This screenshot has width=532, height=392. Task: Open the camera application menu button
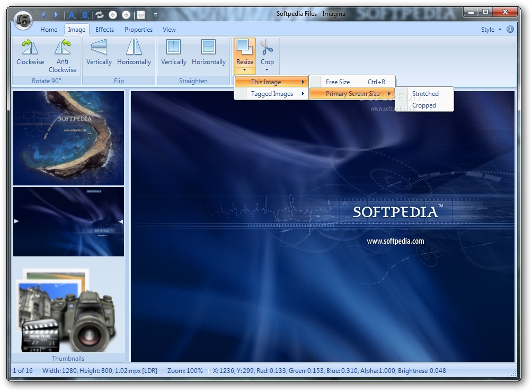[23, 20]
